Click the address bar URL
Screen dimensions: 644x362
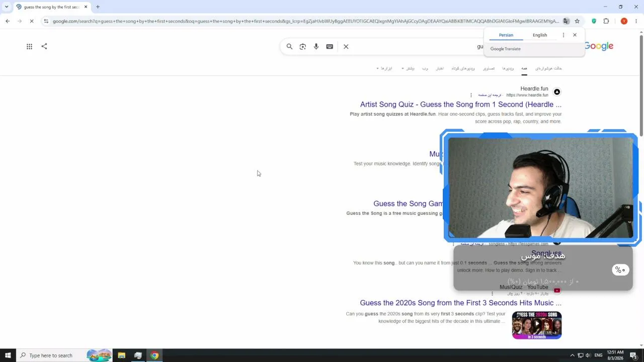pyautogui.click(x=306, y=21)
